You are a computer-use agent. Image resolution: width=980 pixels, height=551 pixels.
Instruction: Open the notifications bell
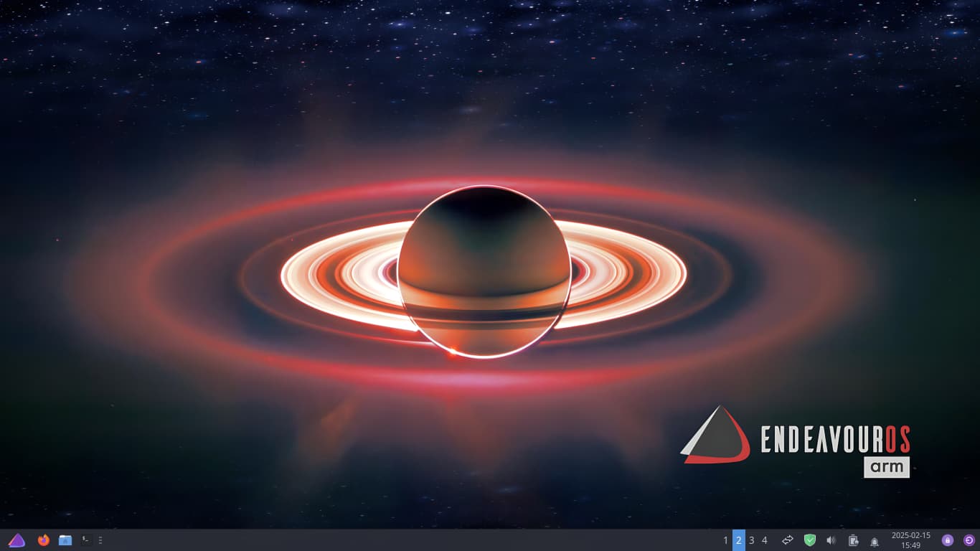coord(875,541)
